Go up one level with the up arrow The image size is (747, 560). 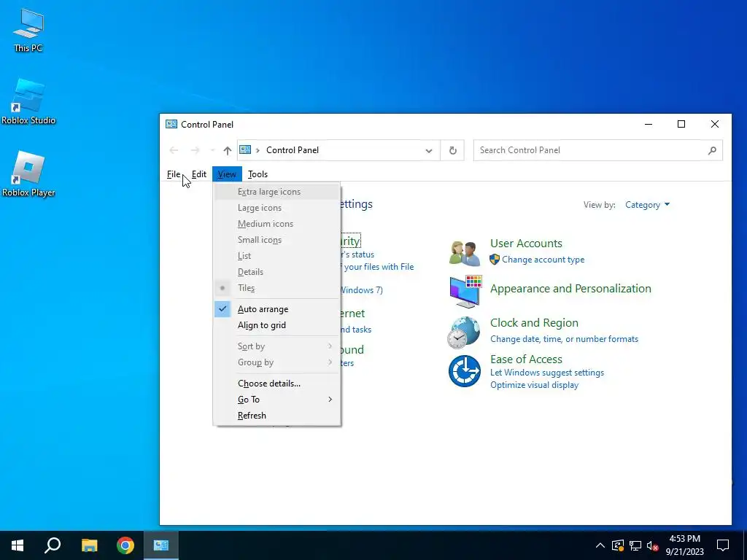(x=228, y=150)
